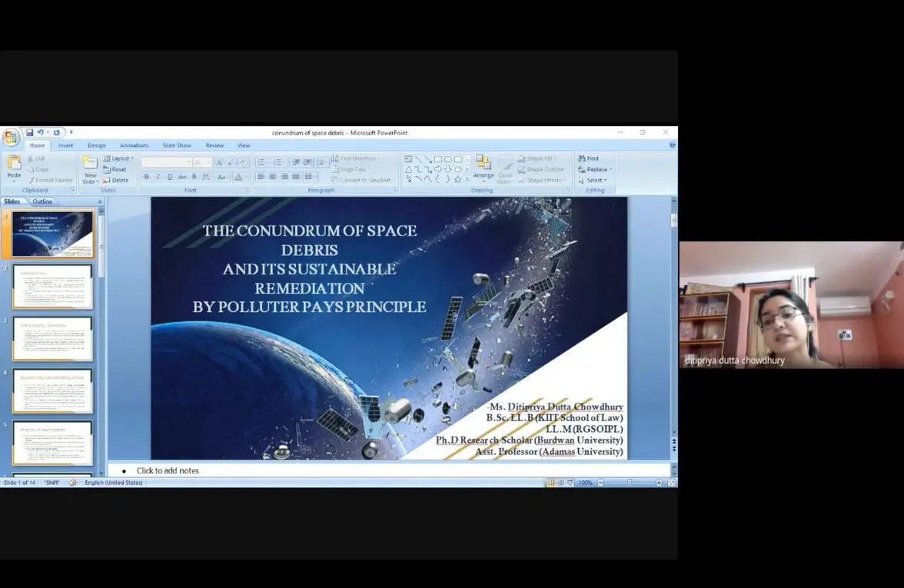Click the Paste clipboard icon
The image size is (904, 588).
point(14,163)
